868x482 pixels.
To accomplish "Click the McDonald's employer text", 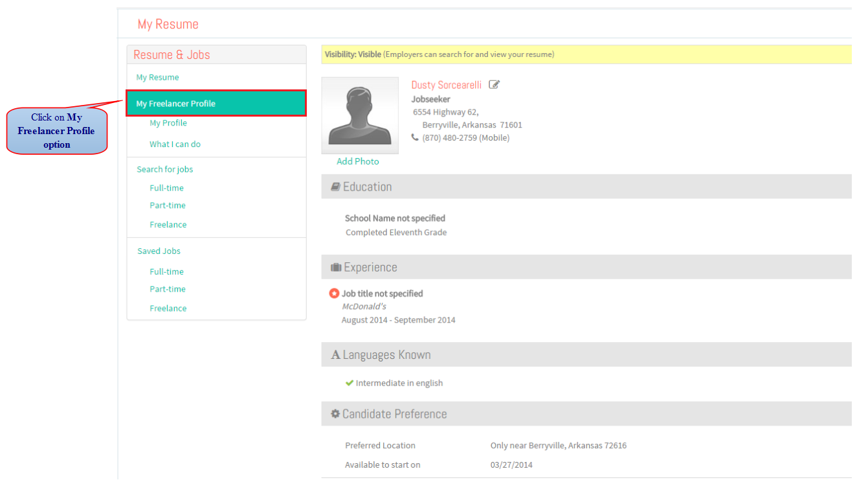I will pyautogui.click(x=364, y=306).
